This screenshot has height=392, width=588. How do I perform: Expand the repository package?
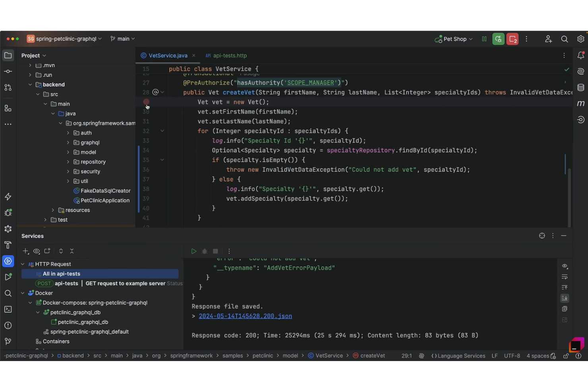pos(68,162)
